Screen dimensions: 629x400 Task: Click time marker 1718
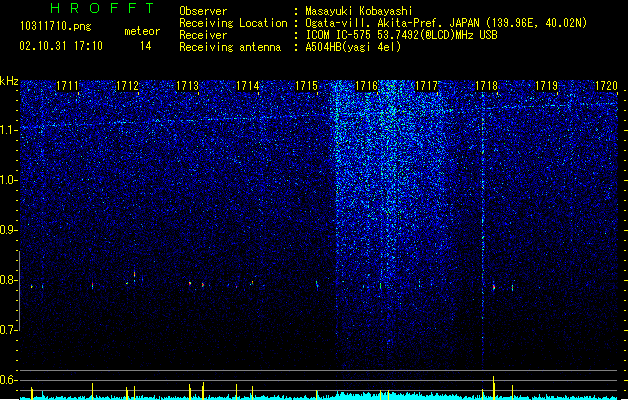(486, 86)
